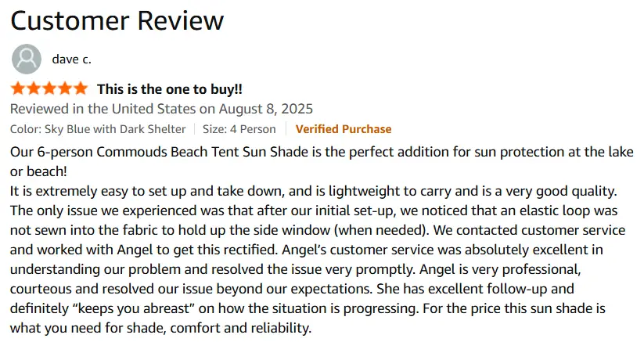644x342 pixels.
Task: Click the second orange rating star
Action: 34,88
